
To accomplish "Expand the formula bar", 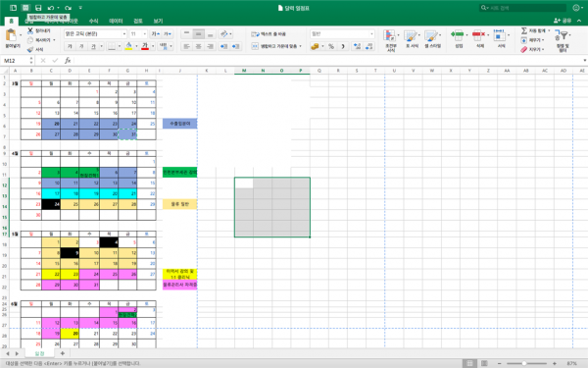I will (584, 60).
